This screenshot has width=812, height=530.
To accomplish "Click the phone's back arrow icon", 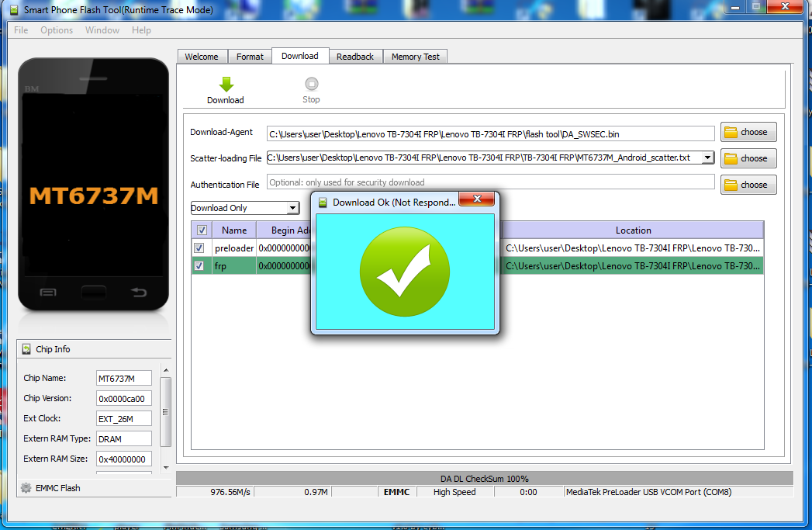I will [x=138, y=293].
